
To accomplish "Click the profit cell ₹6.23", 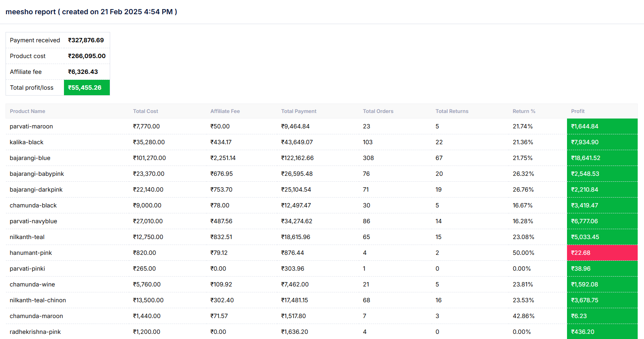I will (x=602, y=316).
